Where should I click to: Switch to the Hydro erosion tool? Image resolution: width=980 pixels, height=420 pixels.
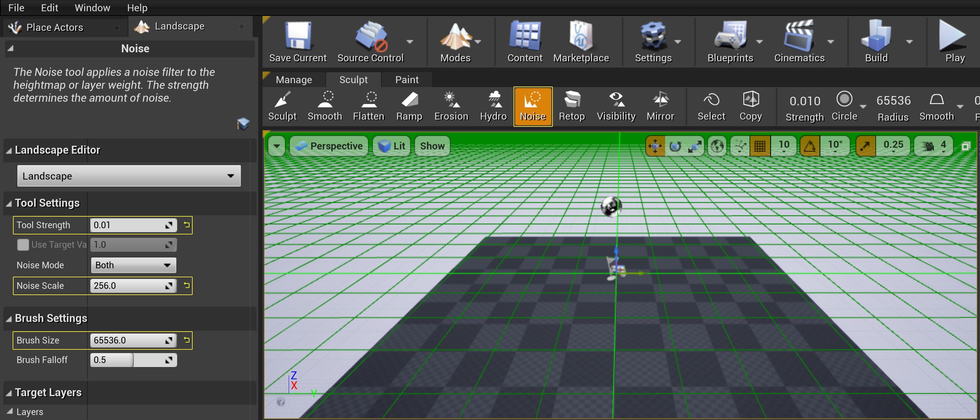click(493, 107)
